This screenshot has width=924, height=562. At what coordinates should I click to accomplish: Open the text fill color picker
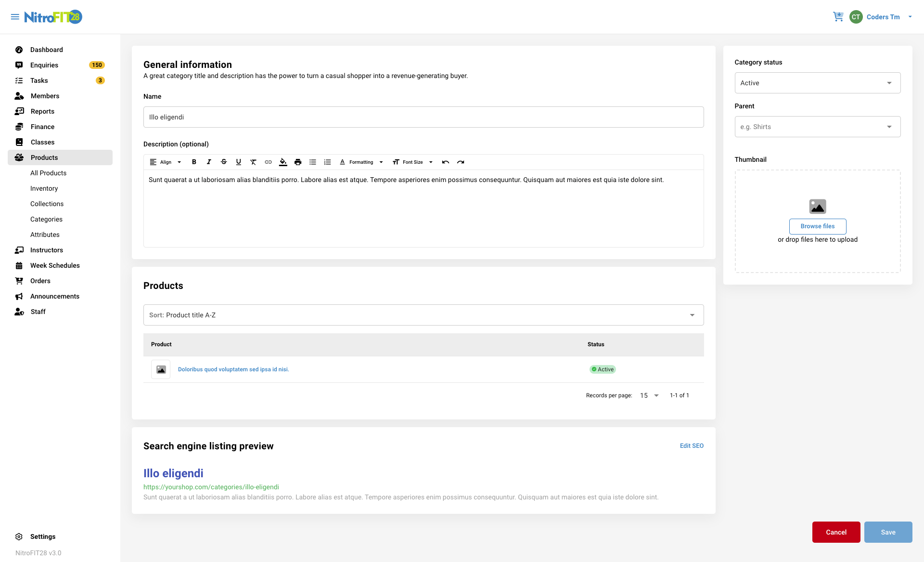coord(283,162)
